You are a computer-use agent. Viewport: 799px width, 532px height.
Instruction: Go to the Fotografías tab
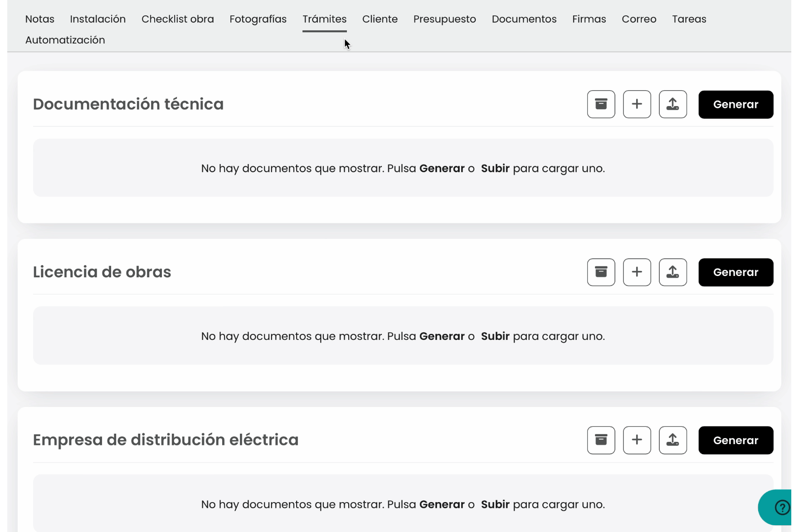coord(258,19)
